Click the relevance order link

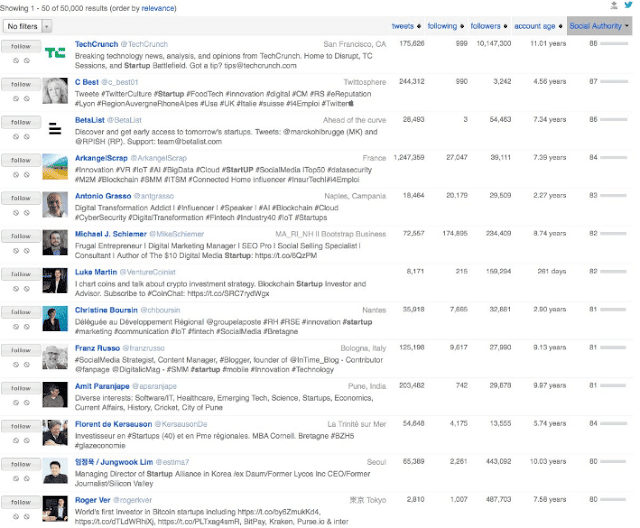point(158,8)
